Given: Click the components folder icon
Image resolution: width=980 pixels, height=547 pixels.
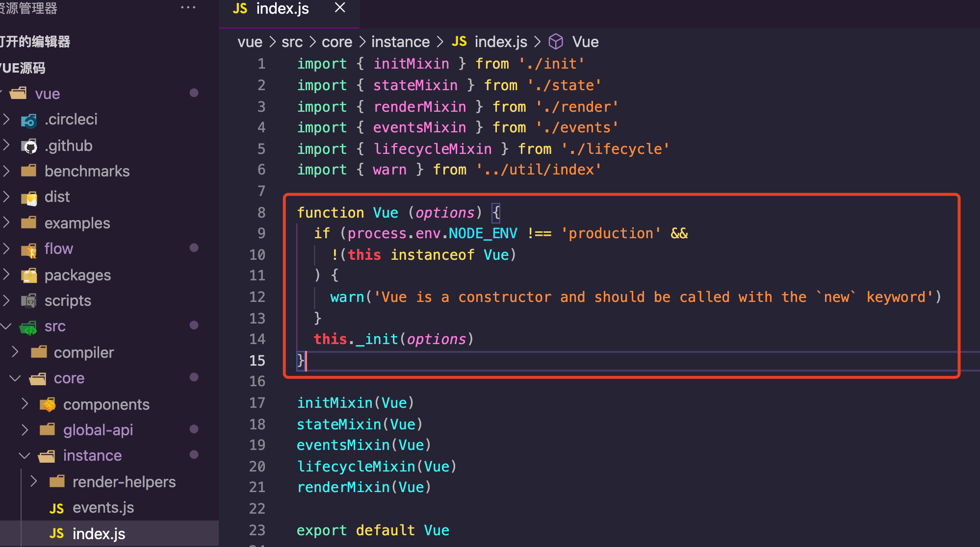Looking at the screenshot, I should click(x=48, y=405).
